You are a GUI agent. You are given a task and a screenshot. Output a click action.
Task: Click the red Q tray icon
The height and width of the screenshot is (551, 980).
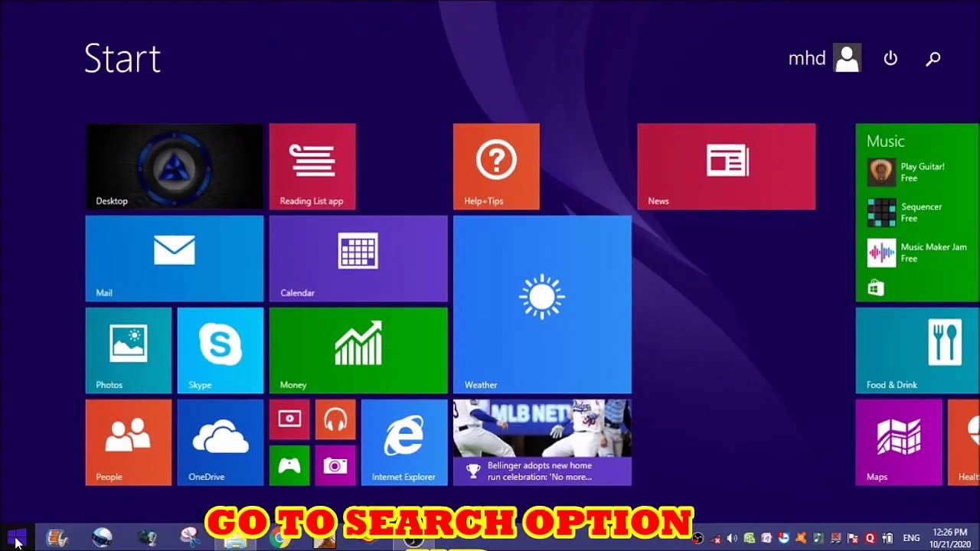coord(870,538)
